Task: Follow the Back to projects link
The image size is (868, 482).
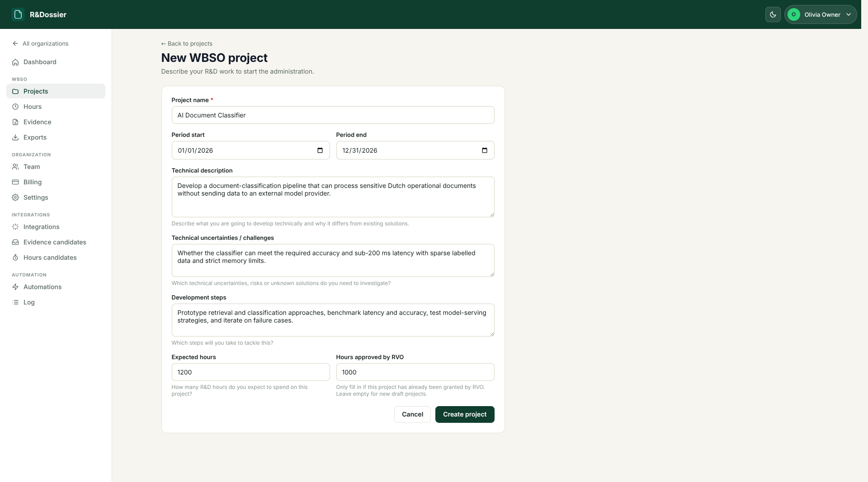Action: (x=187, y=43)
